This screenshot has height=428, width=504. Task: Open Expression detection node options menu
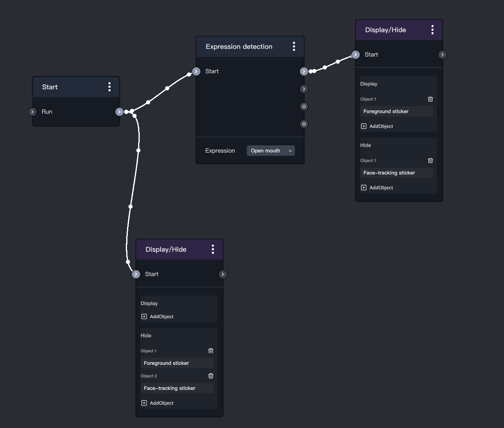(294, 46)
